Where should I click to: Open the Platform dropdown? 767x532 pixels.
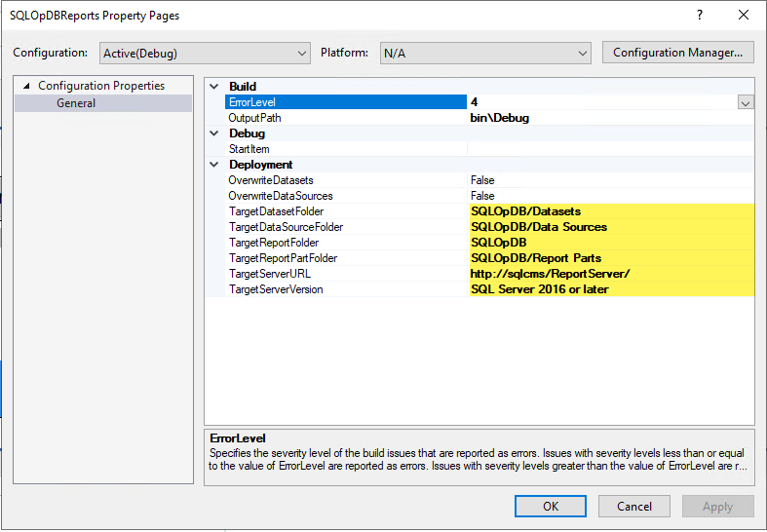(484, 53)
